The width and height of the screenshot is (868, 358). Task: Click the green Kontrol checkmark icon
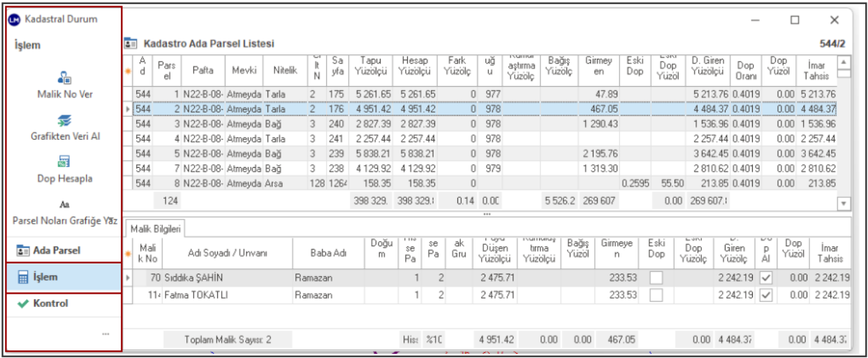point(22,304)
